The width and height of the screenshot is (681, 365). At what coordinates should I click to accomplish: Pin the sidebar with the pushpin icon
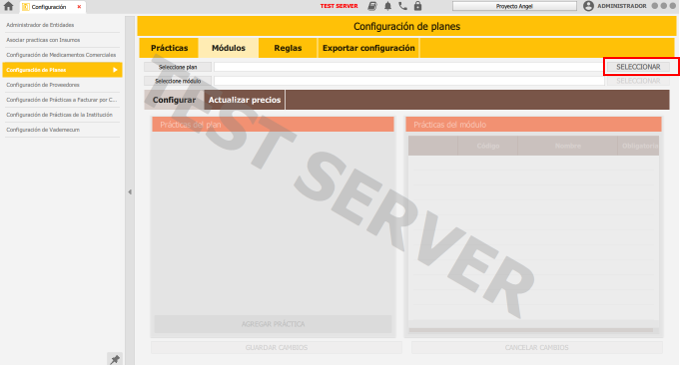tap(115, 359)
